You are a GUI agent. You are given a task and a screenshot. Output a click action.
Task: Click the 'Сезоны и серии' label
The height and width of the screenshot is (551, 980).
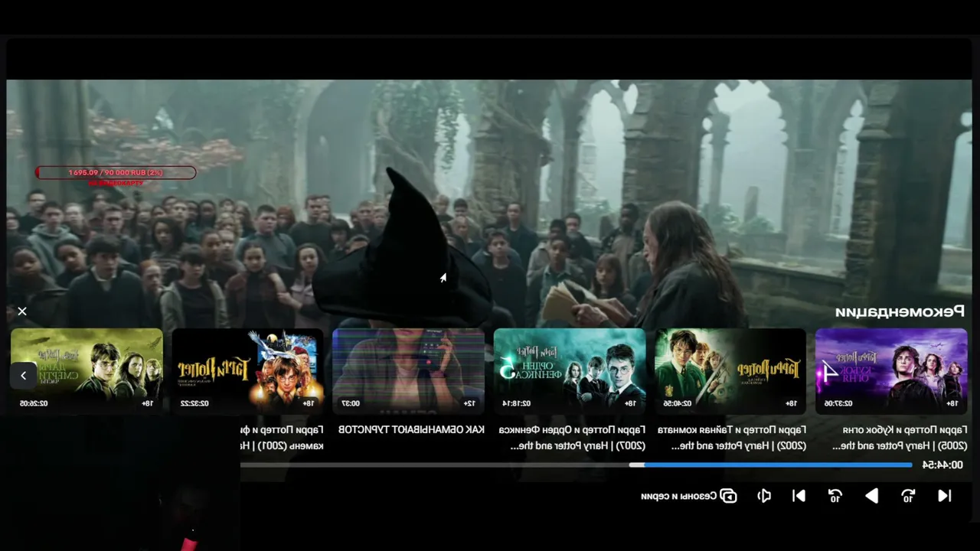(x=678, y=496)
